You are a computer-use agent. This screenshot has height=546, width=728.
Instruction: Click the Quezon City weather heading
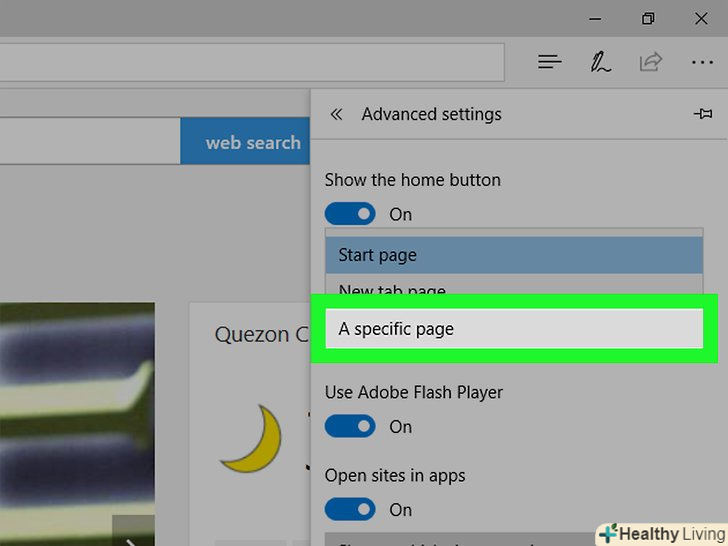(261, 334)
